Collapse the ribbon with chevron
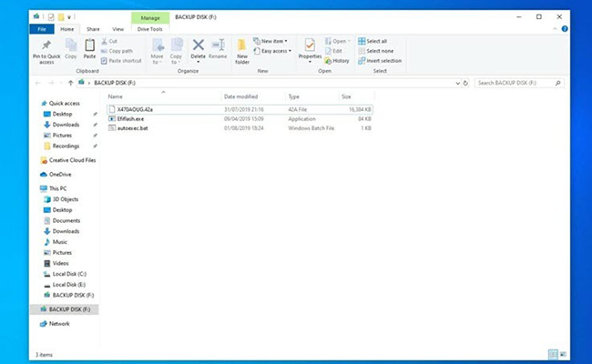Image resolution: width=592 pixels, height=364 pixels. click(555, 29)
